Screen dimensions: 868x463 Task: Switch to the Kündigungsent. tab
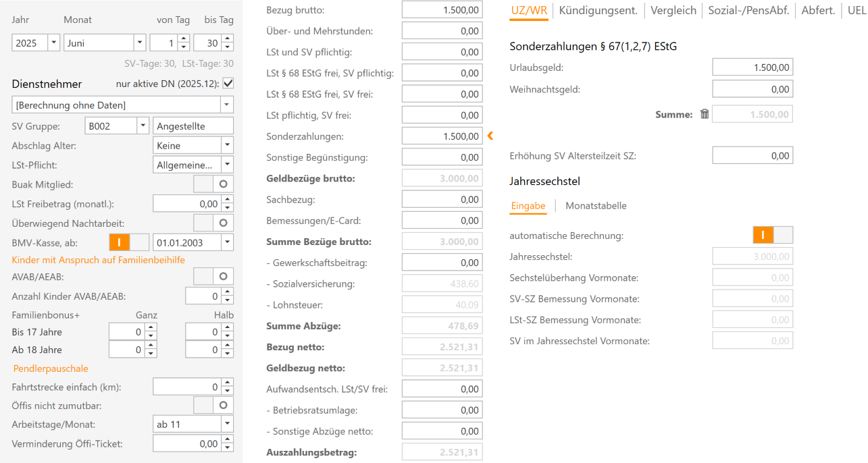(598, 10)
